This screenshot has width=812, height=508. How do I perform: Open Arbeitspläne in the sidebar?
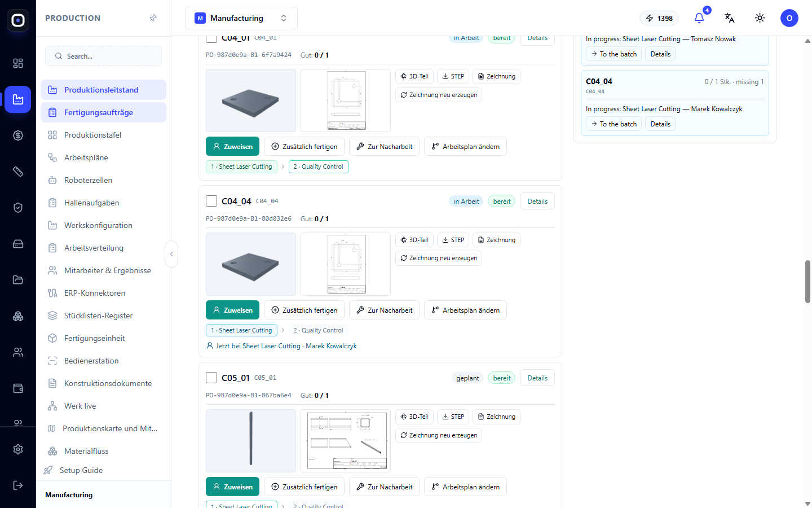pyautogui.click(x=103, y=157)
